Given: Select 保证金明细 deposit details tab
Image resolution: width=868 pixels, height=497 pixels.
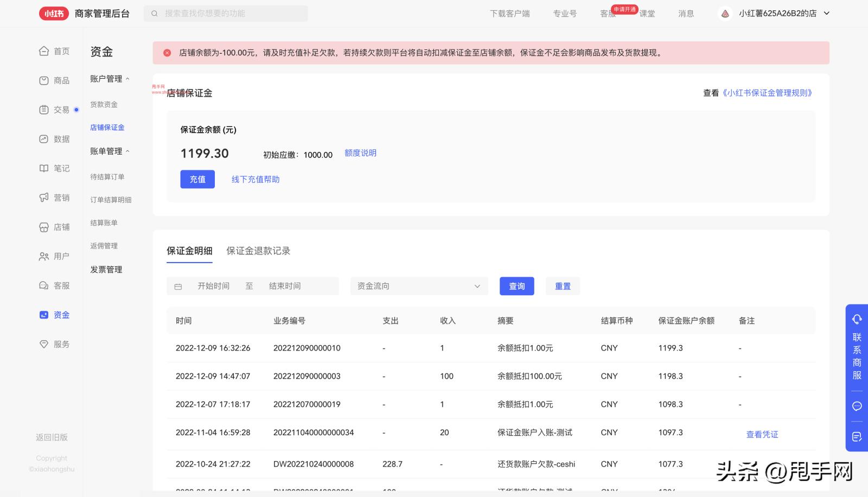Looking at the screenshot, I should click(189, 251).
